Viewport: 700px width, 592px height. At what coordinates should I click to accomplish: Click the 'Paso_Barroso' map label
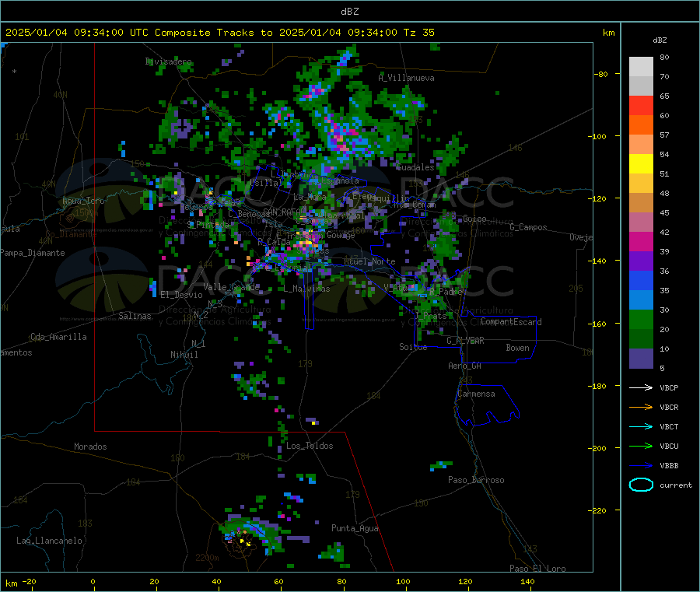pos(476,480)
